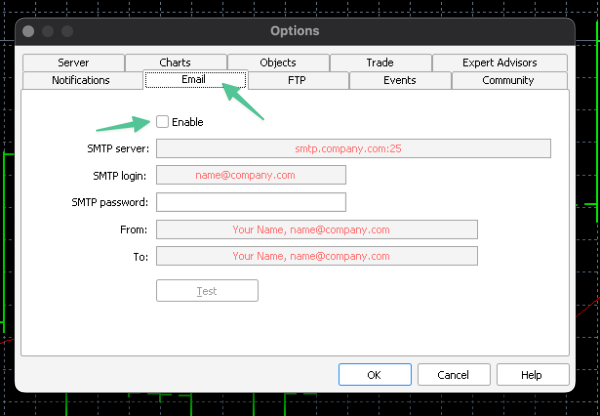Open the Community tab
Screen dimensions: 600x416
coord(508,80)
